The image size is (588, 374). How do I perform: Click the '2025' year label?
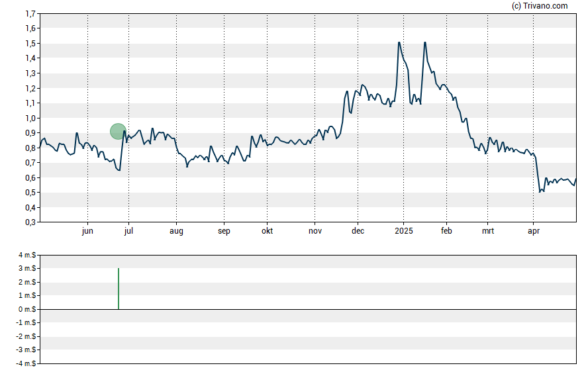[404, 231]
